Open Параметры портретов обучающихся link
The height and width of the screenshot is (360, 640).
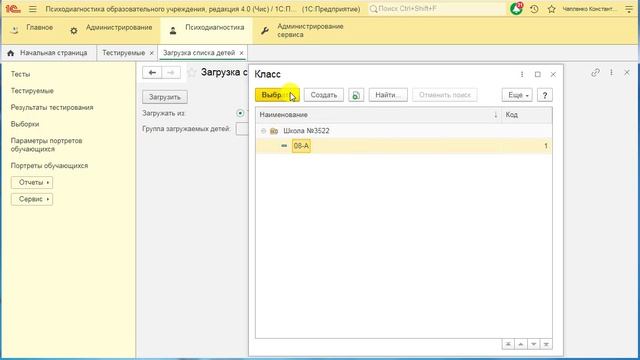tap(47, 145)
